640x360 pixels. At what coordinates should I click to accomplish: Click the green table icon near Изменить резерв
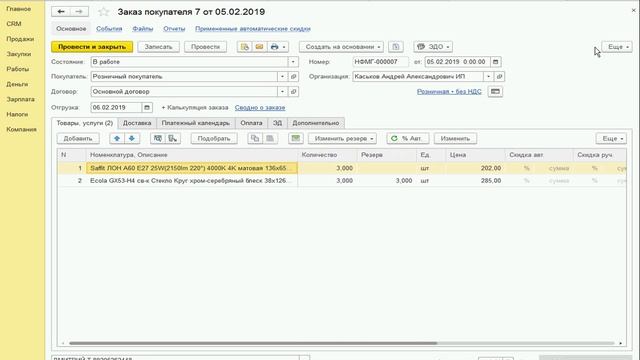[x=296, y=138]
